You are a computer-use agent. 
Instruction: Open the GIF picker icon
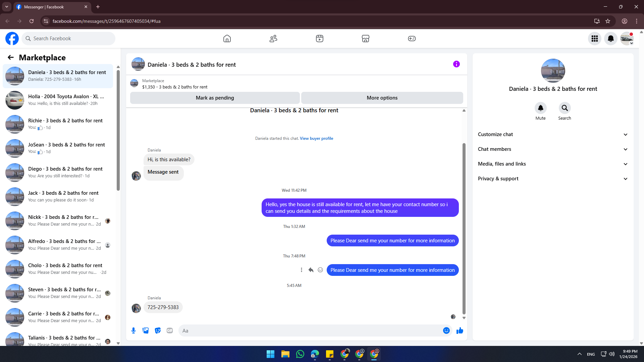click(x=170, y=330)
